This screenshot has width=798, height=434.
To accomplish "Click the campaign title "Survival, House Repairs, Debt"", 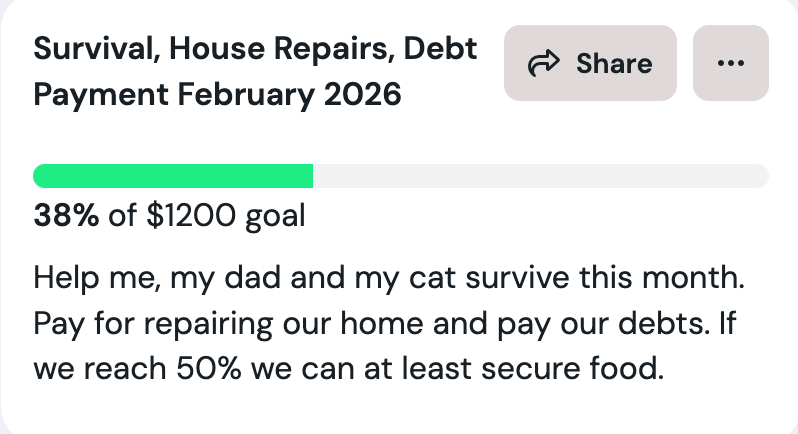I will (255, 48).
